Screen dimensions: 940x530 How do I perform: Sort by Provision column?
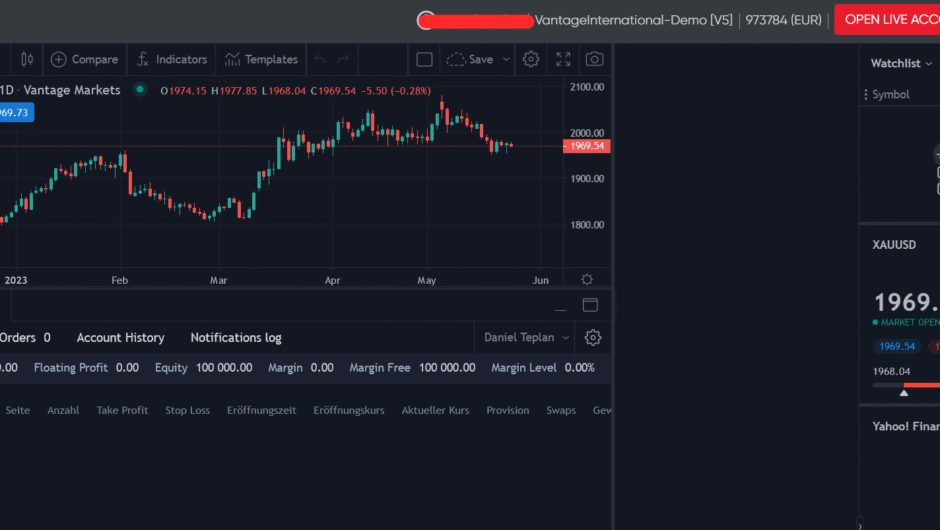(507, 410)
